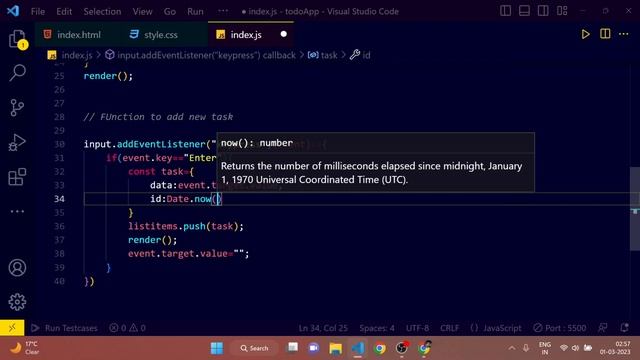Click Port : 5500 live server
This screenshot has height=360, width=640.
560,328
